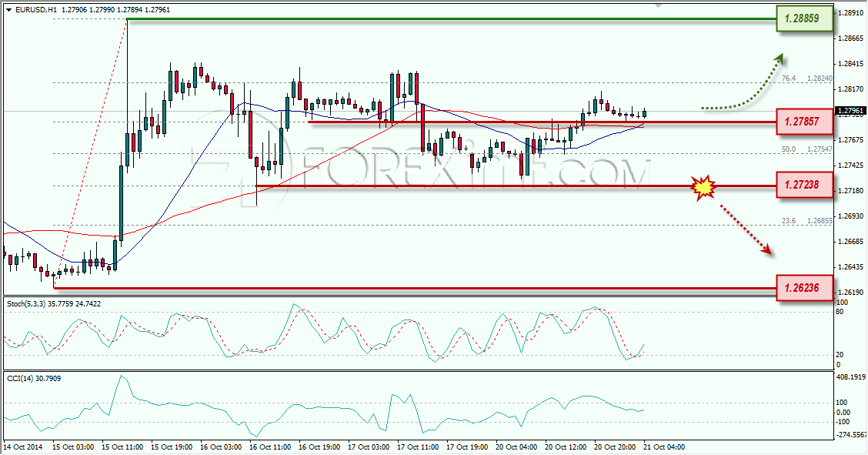Click the Stochastic scale value 80
This screenshot has height=455, width=868.
(840, 313)
